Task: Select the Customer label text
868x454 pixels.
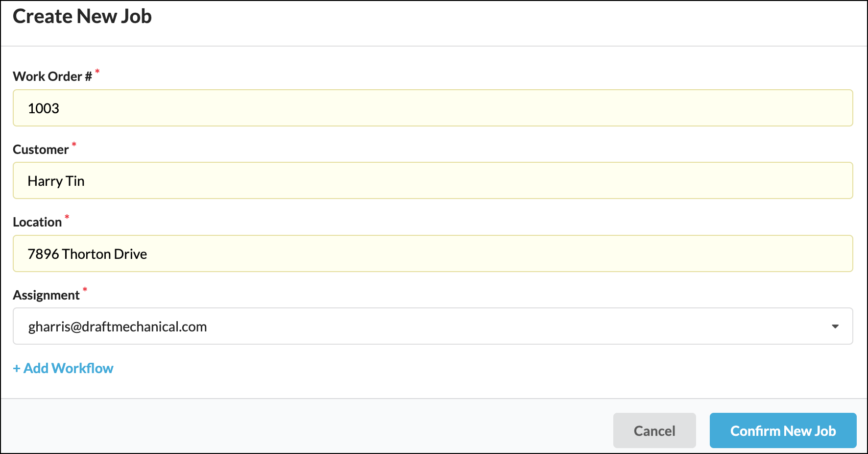Action: point(41,150)
